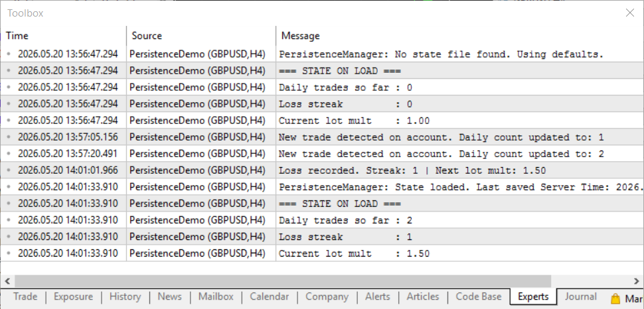Click horizontal scrollbar left arrow

(7, 281)
